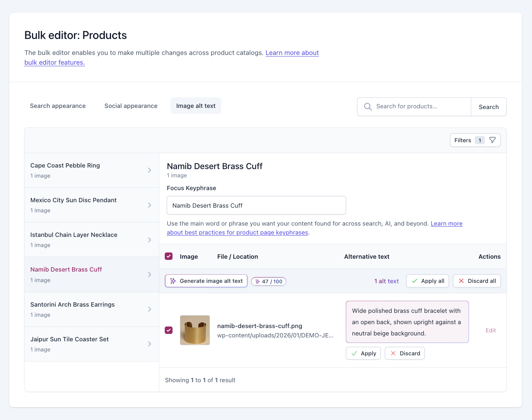532x420 pixels.
Task: Expand Istanbul Chain Layer Necklace chevron
Action: pos(150,240)
